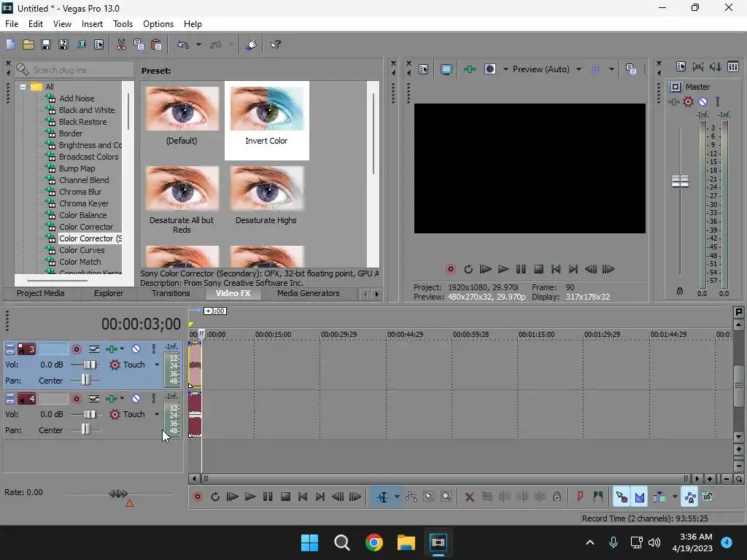Click the Copy icon in the toolbar

click(139, 44)
